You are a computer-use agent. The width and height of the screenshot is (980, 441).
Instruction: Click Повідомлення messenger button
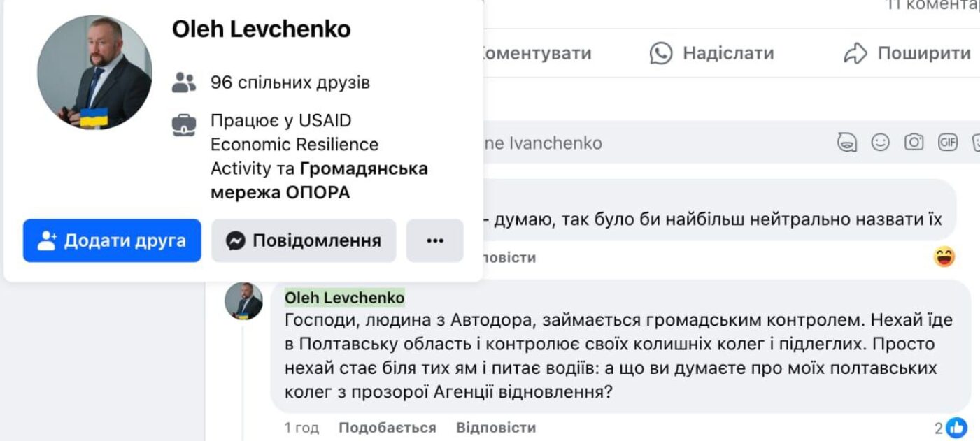304,240
